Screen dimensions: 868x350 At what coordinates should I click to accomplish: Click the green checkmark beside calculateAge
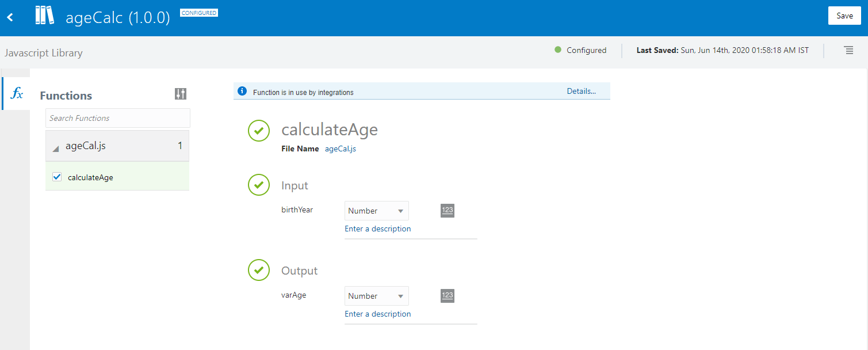click(x=259, y=131)
